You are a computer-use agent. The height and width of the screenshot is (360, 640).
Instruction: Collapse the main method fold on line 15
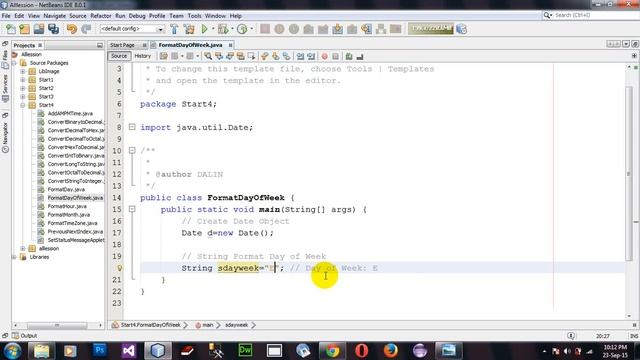point(132,209)
